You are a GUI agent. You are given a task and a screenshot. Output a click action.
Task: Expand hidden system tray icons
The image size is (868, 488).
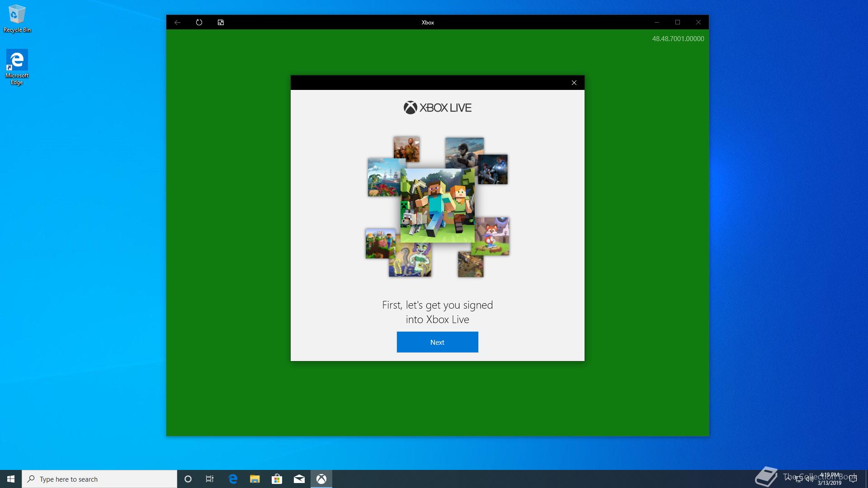(x=788, y=479)
